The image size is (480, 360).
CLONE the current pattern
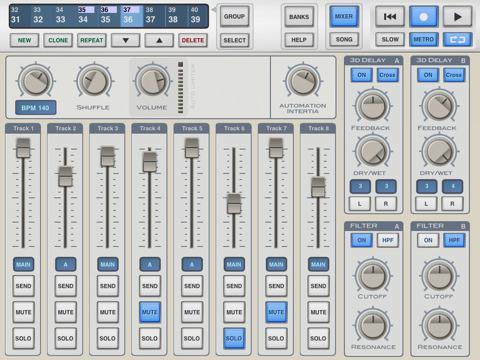pos(58,40)
